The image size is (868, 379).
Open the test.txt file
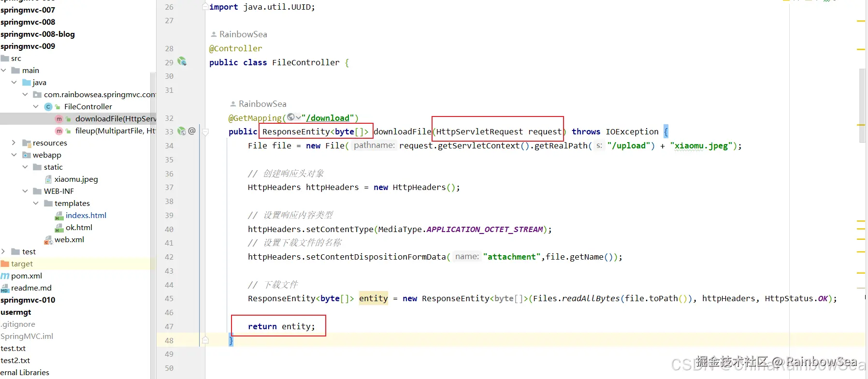point(13,348)
